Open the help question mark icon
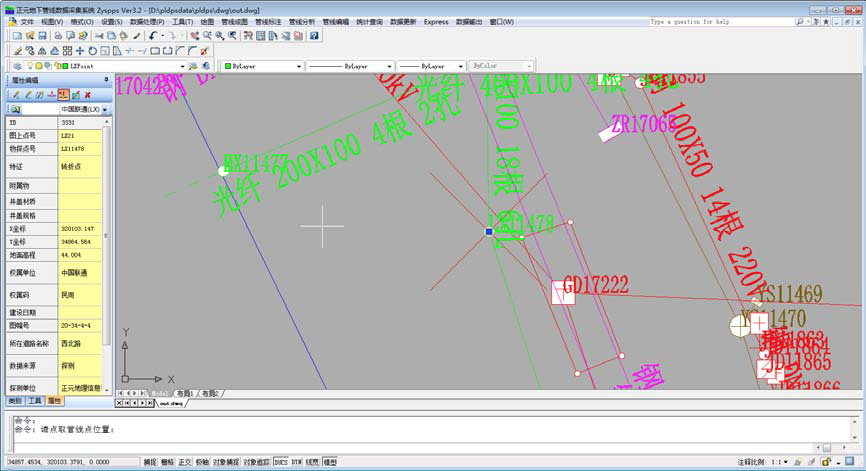This screenshot has height=471, width=866. tap(315, 35)
